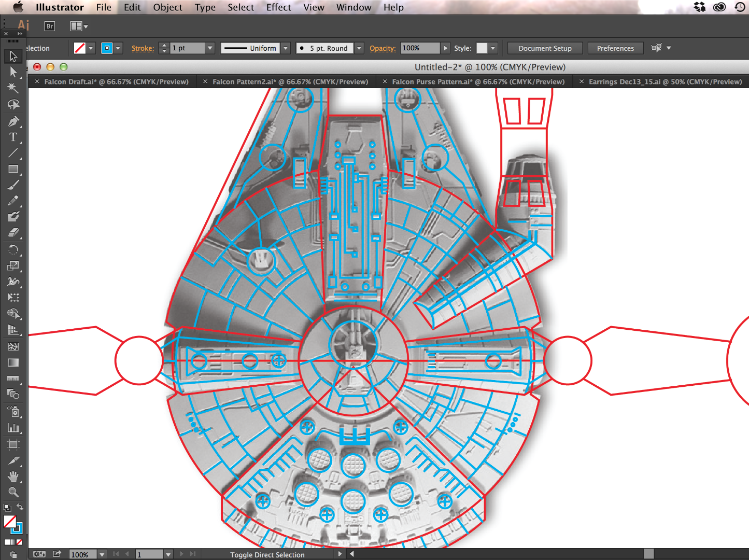
Task: Open Preferences from the control bar
Action: [x=615, y=48]
